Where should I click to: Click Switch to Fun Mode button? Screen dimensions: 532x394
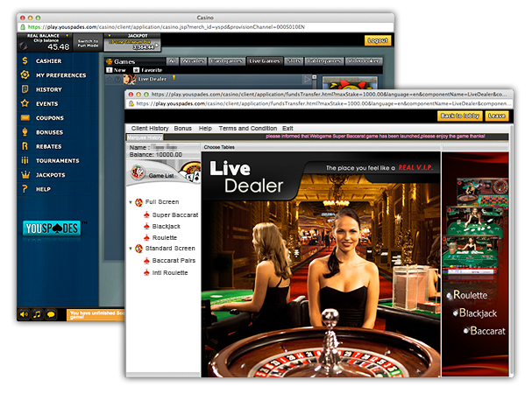[88, 43]
